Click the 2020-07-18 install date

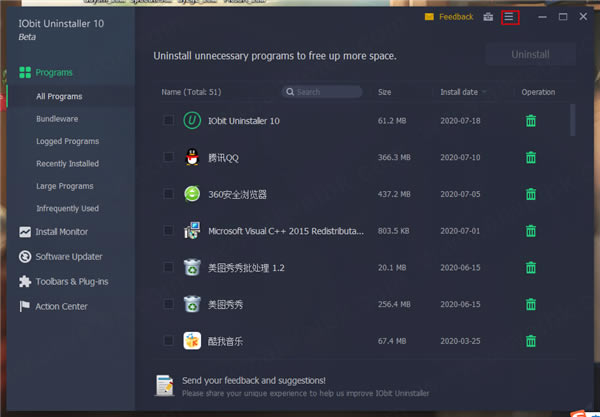[x=460, y=121]
